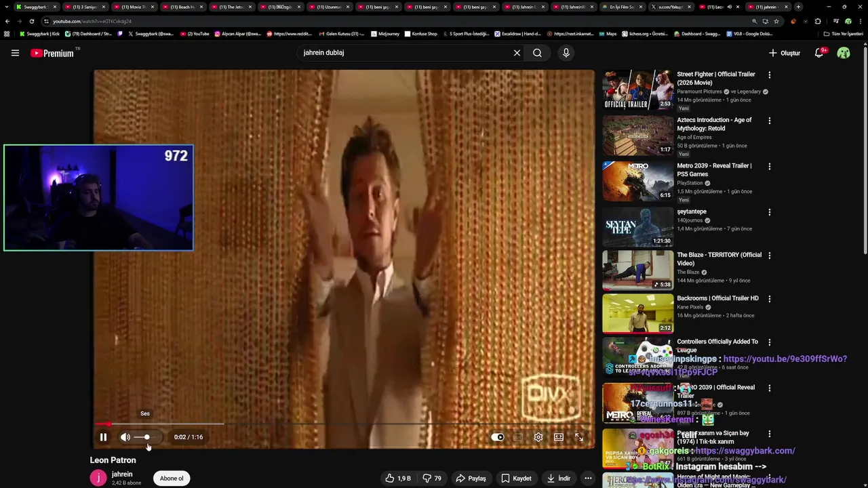Open options for METRO 2039 Official Reveal Trailer
The height and width of the screenshot is (488, 868).
pos(769,388)
